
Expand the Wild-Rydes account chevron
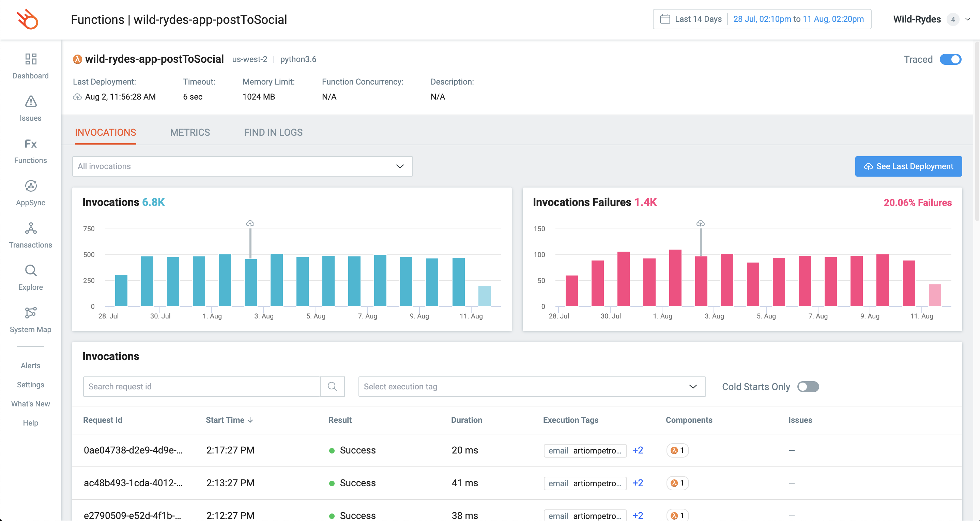click(x=967, y=19)
